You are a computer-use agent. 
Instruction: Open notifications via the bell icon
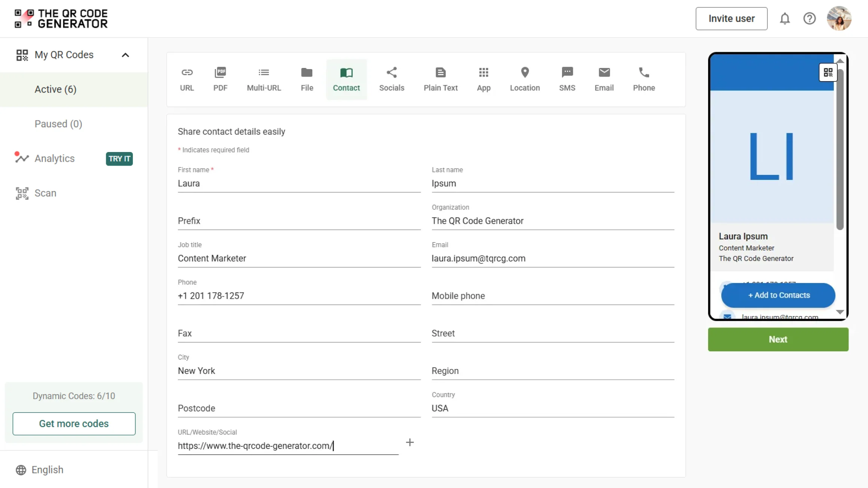click(785, 18)
